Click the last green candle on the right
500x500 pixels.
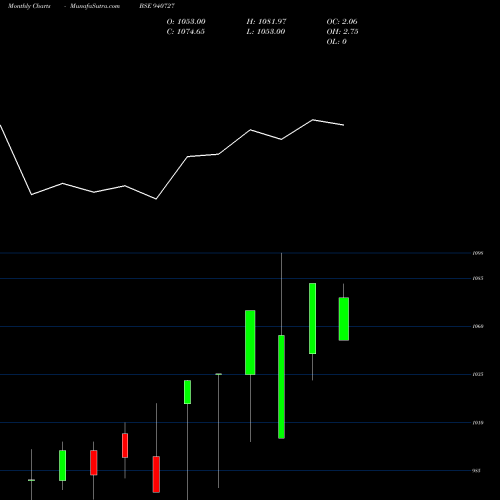coord(344,319)
